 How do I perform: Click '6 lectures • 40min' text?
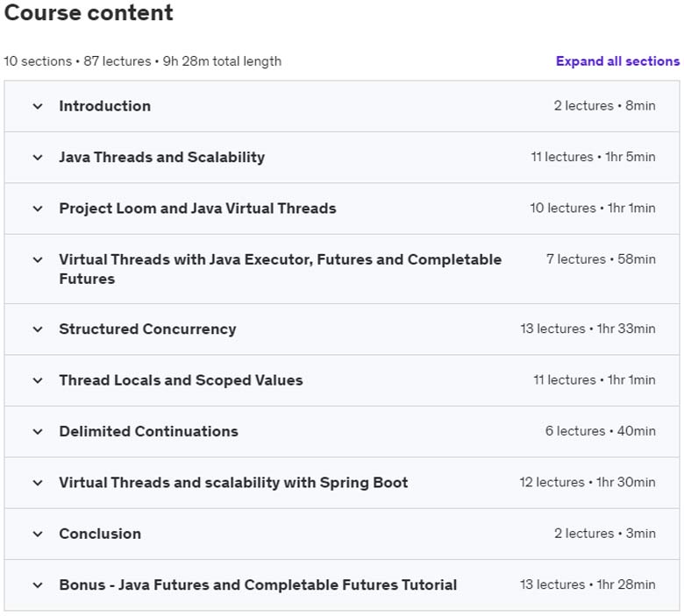[x=600, y=431]
